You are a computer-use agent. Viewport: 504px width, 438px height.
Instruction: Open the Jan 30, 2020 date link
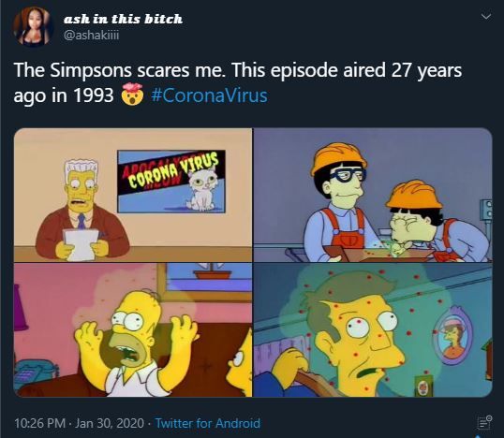coord(110,423)
